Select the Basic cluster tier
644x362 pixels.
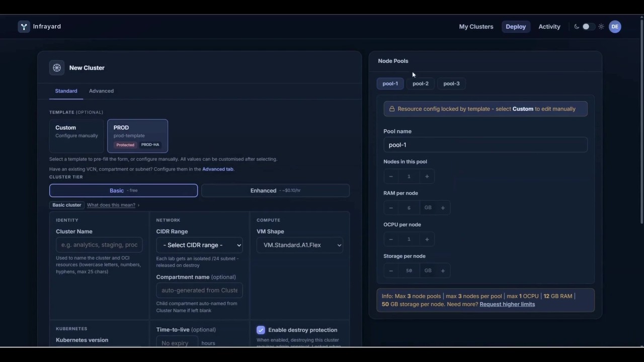click(x=123, y=191)
